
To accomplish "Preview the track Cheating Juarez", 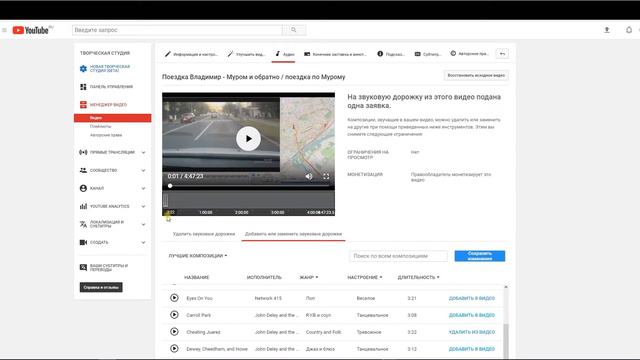I will tap(174, 332).
